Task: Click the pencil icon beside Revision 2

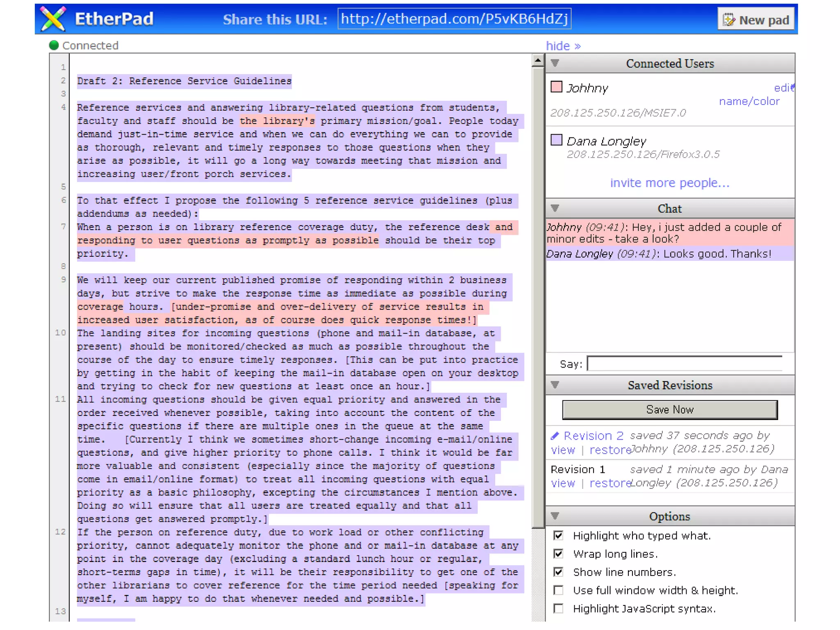Action: 555,435
